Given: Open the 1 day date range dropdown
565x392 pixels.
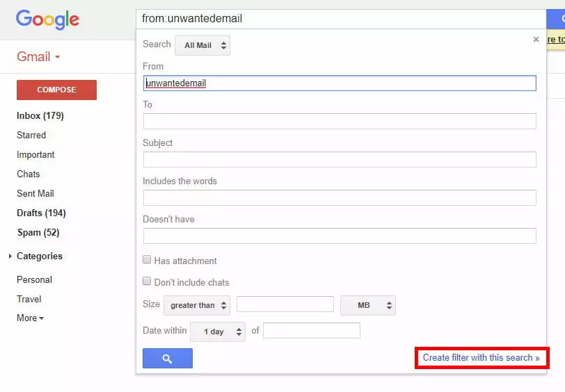Looking at the screenshot, I should pos(218,332).
